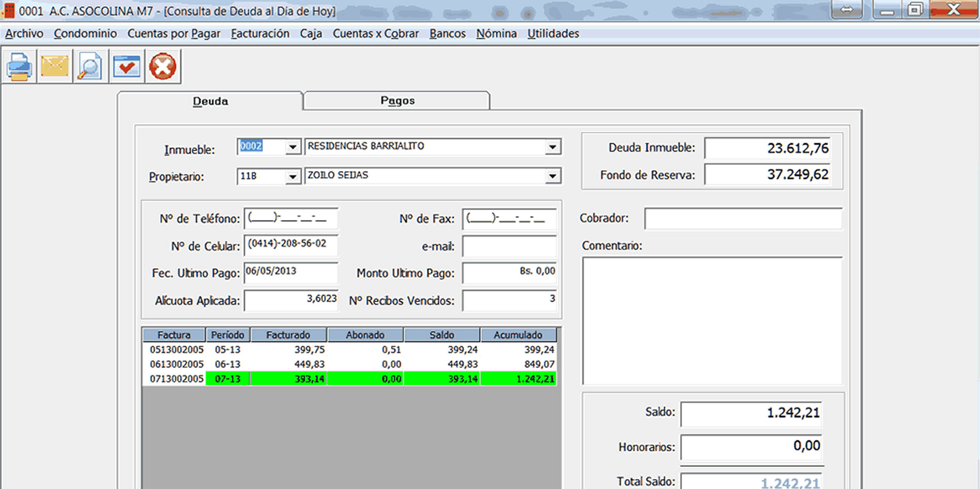The width and height of the screenshot is (980, 489).
Task: Click the calendar checkmark toolbar icon
Action: (x=127, y=67)
